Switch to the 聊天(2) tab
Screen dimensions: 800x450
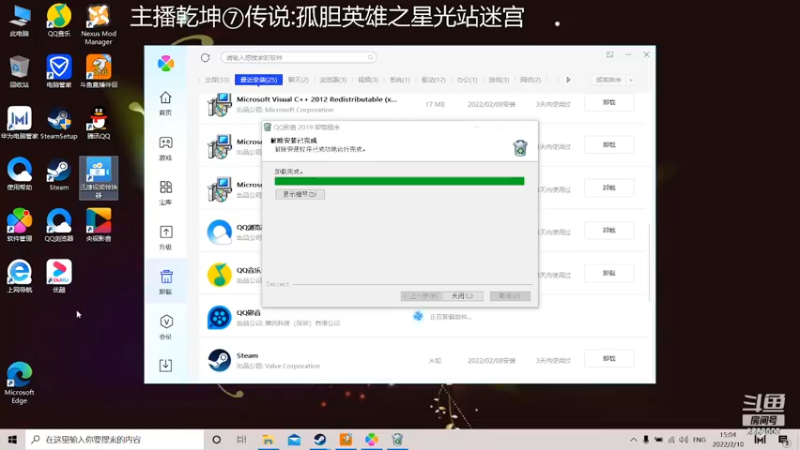298,80
